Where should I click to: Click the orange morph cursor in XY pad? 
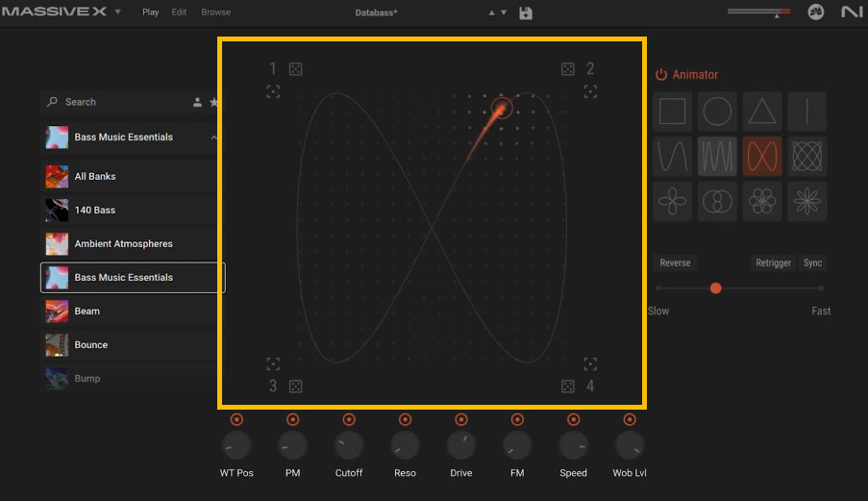point(502,109)
